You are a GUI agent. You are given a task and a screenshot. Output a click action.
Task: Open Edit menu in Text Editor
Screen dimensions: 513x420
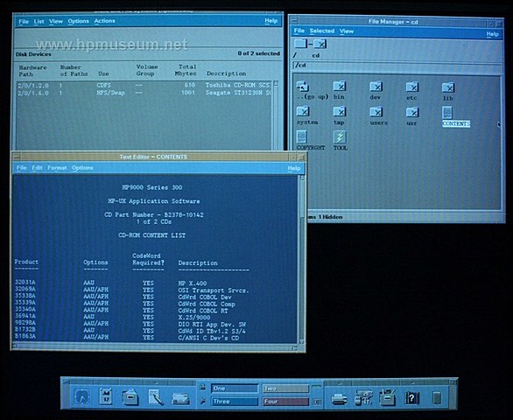37,168
